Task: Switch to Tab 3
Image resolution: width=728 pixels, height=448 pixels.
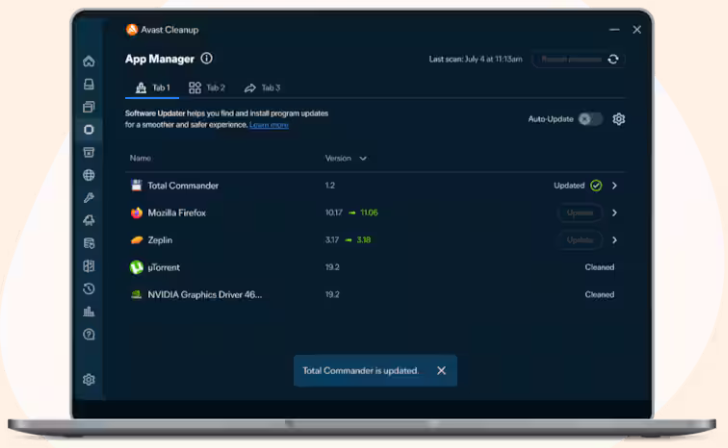Action: click(262, 88)
